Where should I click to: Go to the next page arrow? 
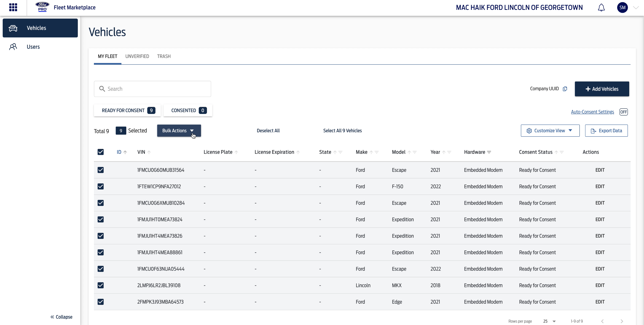pos(622,321)
